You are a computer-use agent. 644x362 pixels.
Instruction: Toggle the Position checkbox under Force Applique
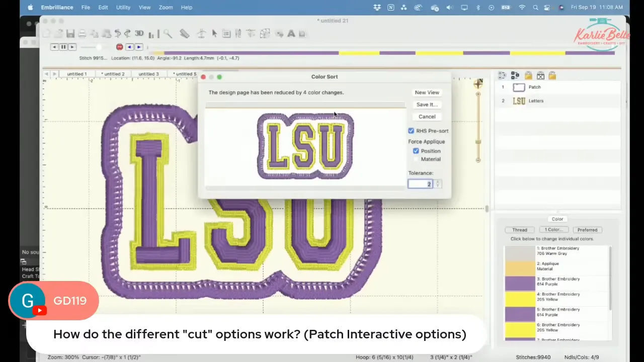[x=416, y=151]
